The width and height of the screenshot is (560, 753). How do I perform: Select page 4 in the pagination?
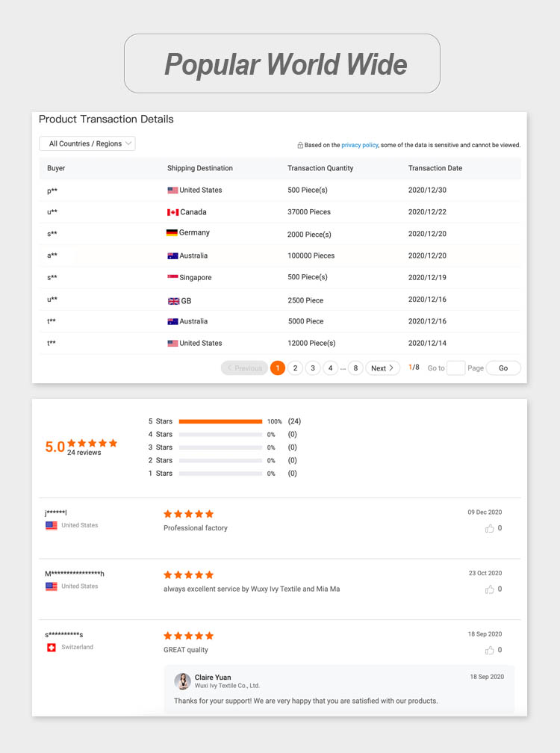point(331,368)
